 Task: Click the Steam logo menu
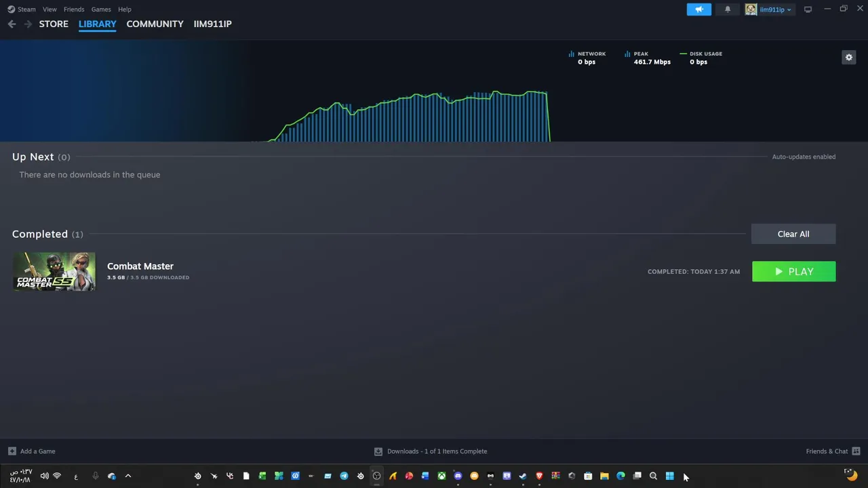coord(22,9)
